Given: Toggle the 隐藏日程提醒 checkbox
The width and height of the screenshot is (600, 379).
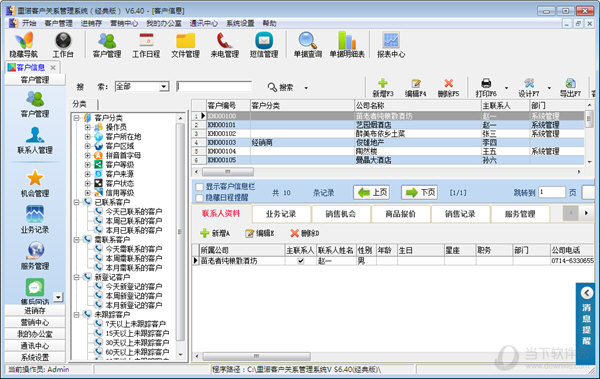Looking at the screenshot, I should coord(199,198).
